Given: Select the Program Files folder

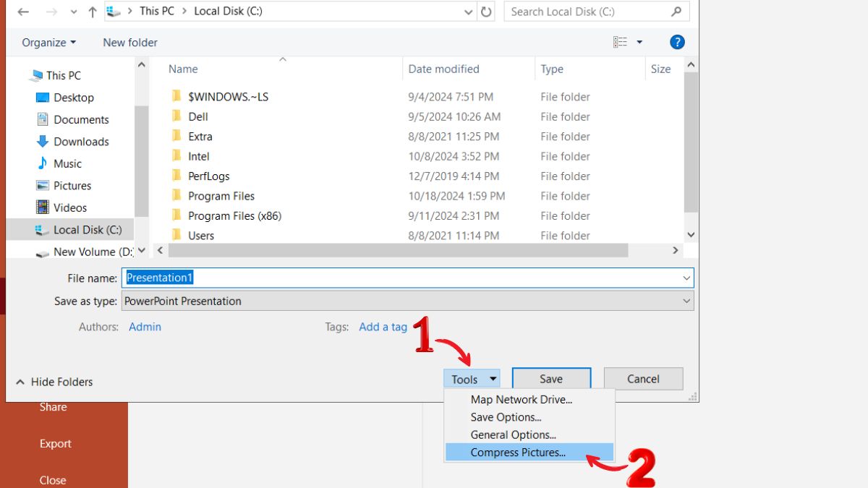Looking at the screenshot, I should tap(221, 196).
